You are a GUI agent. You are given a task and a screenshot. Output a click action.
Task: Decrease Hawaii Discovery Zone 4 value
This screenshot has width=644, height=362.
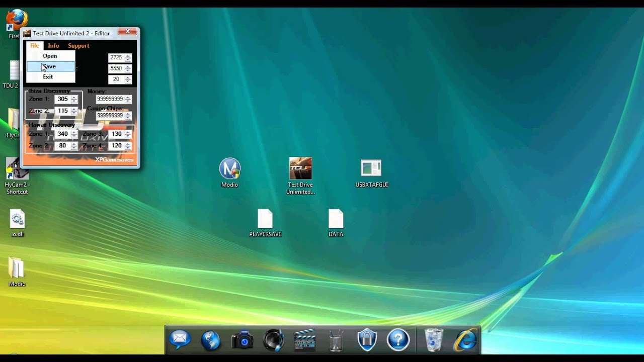[x=128, y=148]
